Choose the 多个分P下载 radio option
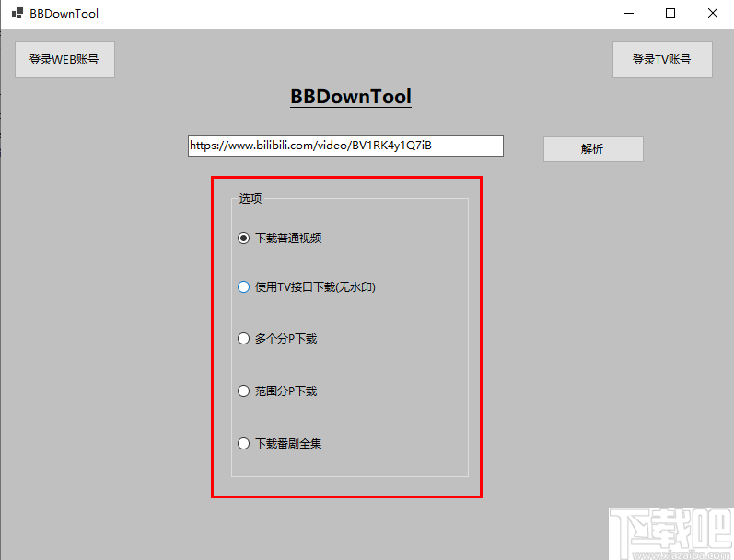The image size is (734, 560). [x=277, y=339]
